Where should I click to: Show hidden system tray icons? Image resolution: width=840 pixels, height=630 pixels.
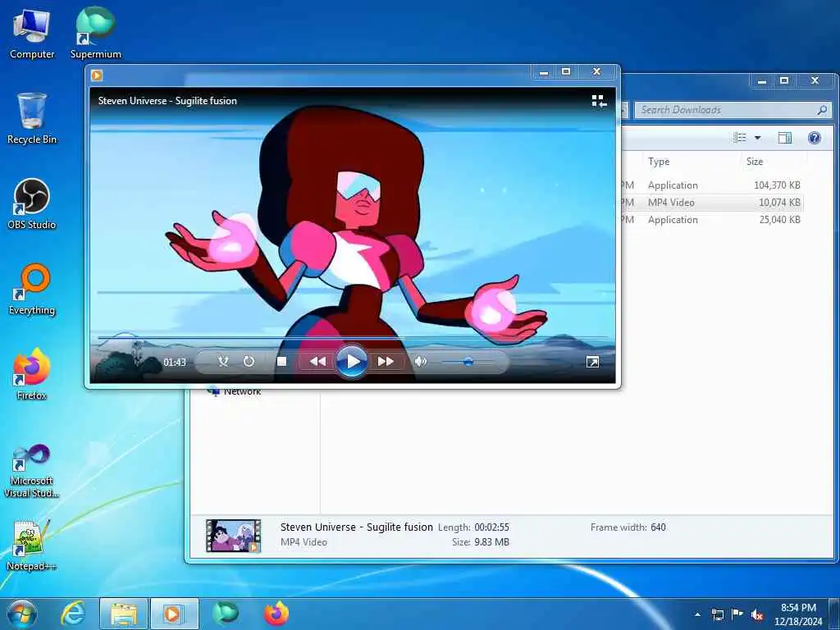click(697, 614)
